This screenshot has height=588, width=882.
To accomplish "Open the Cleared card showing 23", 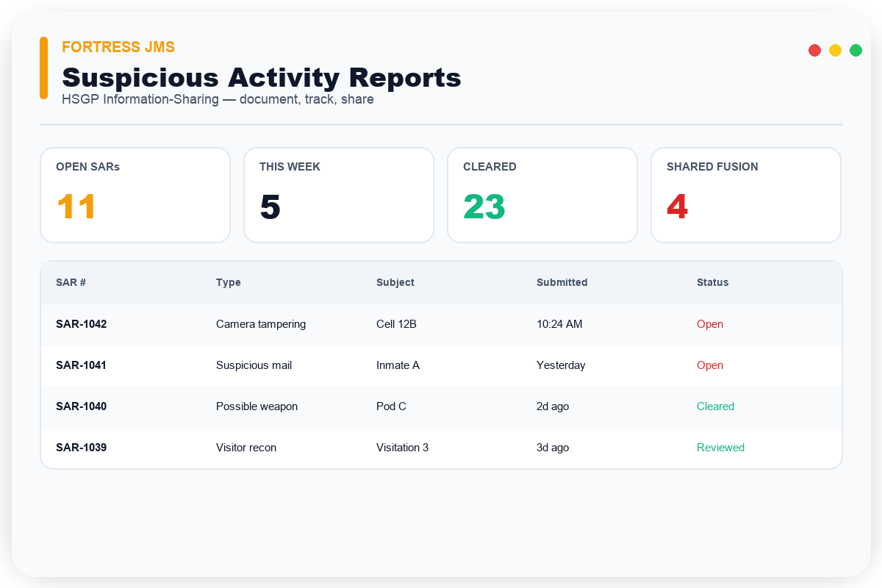I will 542,195.
